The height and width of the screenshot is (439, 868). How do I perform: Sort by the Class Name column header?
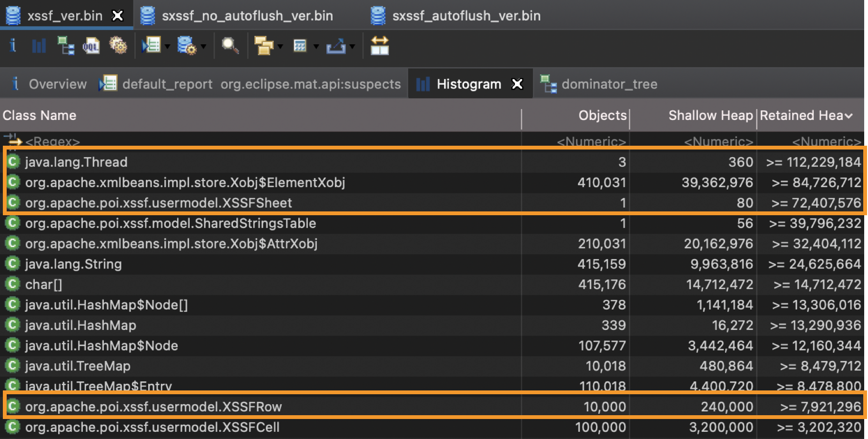(x=261, y=116)
